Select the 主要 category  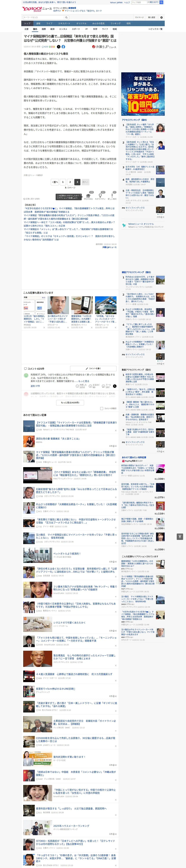(x=26, y=29)
